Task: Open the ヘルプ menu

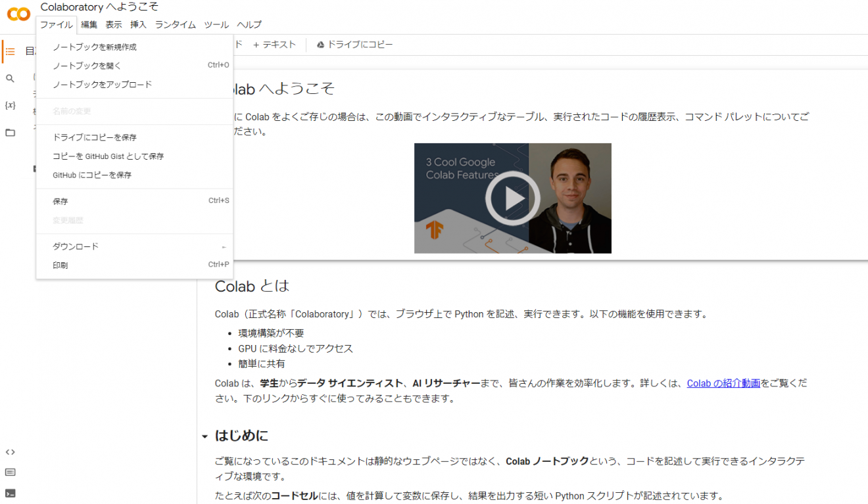Action: tap(249, 24)
